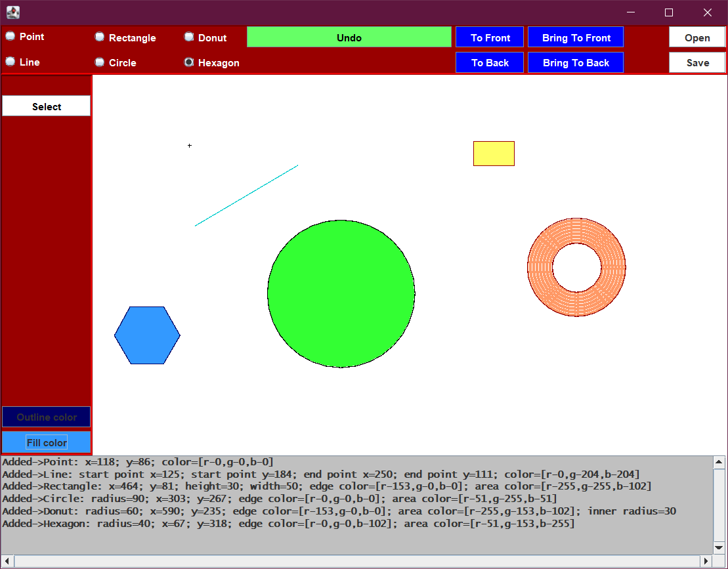Open a saved drawing file
Screen dimensions: 728x569
pos(697,37)
